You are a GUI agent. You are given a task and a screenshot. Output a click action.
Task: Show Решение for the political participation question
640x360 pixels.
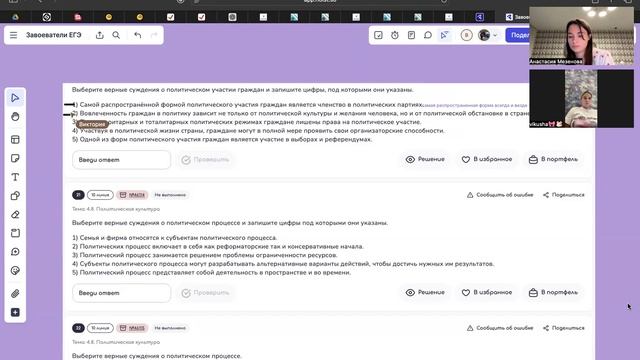425,159
